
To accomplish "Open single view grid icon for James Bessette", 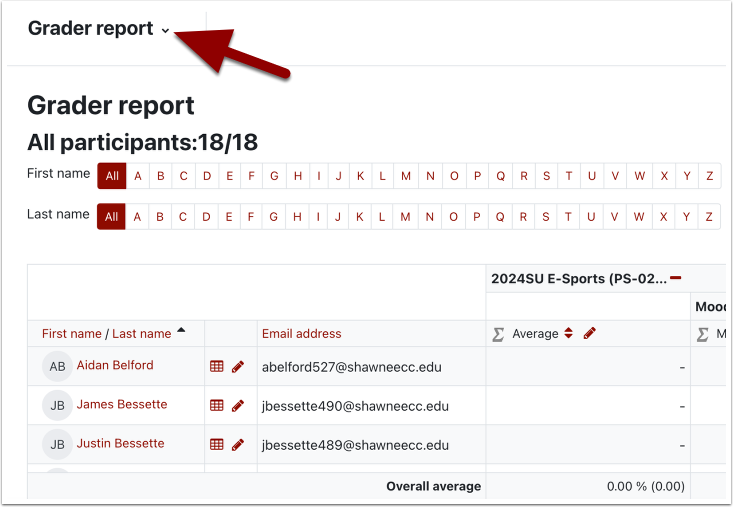I will point(216,406).
